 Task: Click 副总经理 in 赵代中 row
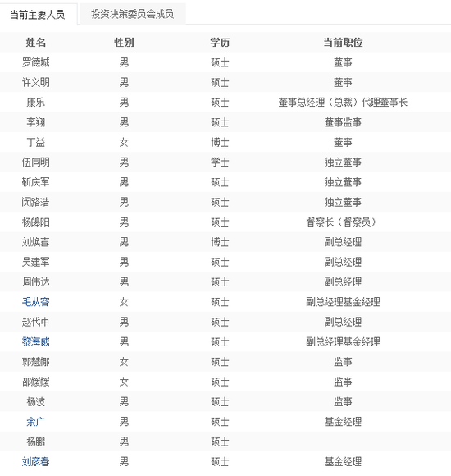click(343, 322)
